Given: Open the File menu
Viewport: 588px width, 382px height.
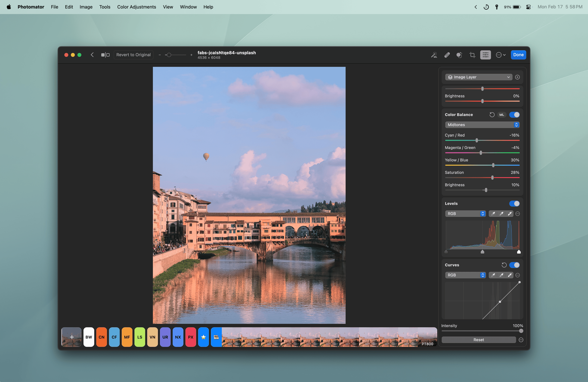Looking at the screenshot, I should 54,7.
